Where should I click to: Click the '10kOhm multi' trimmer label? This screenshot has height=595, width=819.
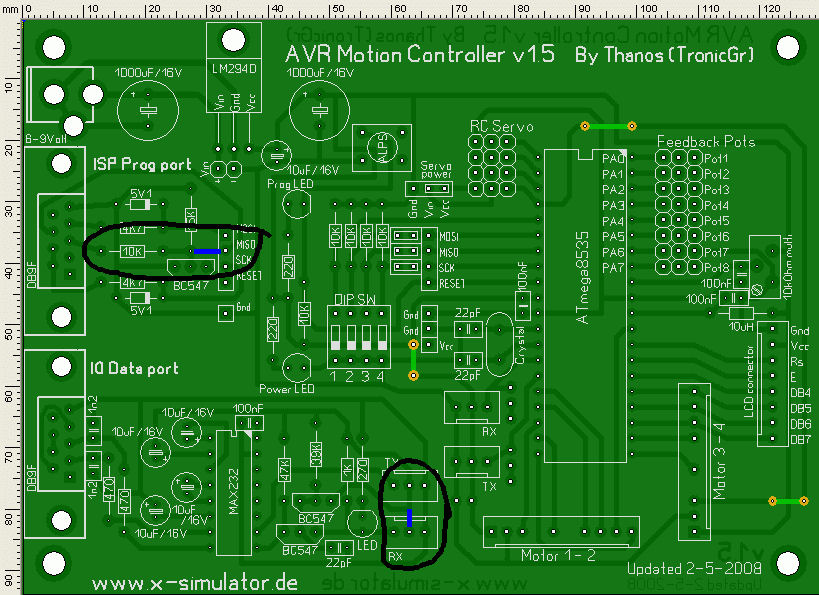tap(788, 266)
